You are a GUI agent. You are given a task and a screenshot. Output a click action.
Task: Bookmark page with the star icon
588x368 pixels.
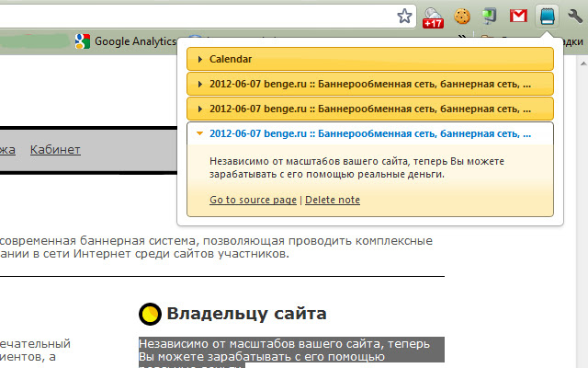tap(404, 16)
